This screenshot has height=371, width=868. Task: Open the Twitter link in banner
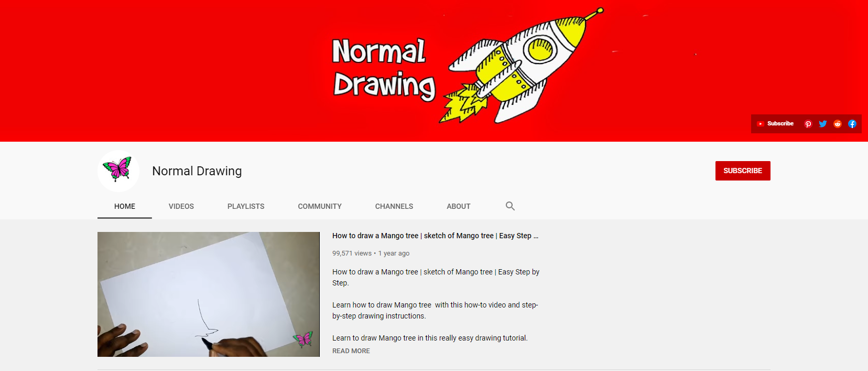tap(823, 124)
